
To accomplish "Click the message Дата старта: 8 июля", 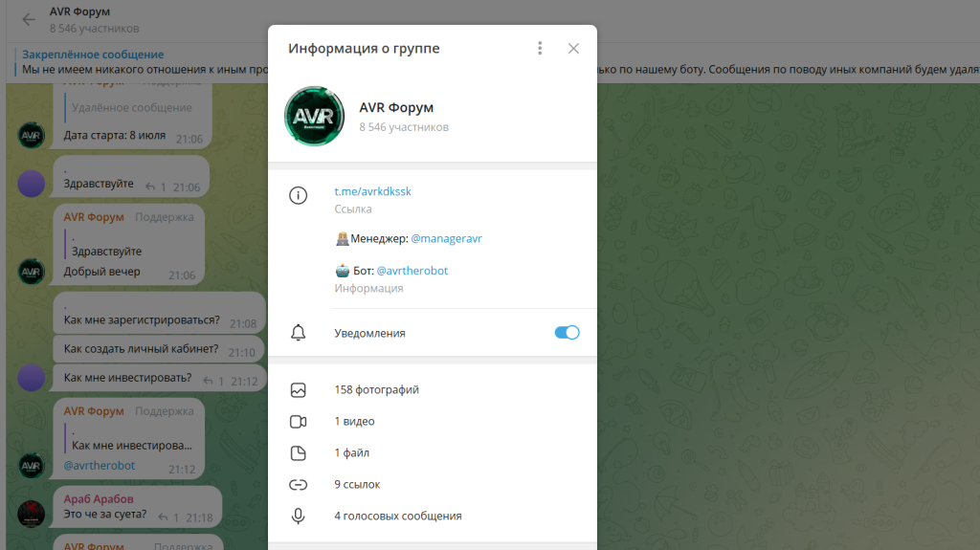I will pyautogui.click(x=115, y=135).
